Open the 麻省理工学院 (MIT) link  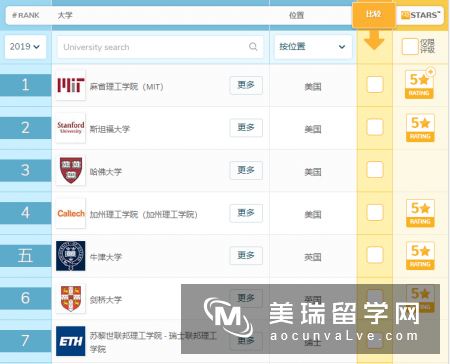click(x=126, y=87)
